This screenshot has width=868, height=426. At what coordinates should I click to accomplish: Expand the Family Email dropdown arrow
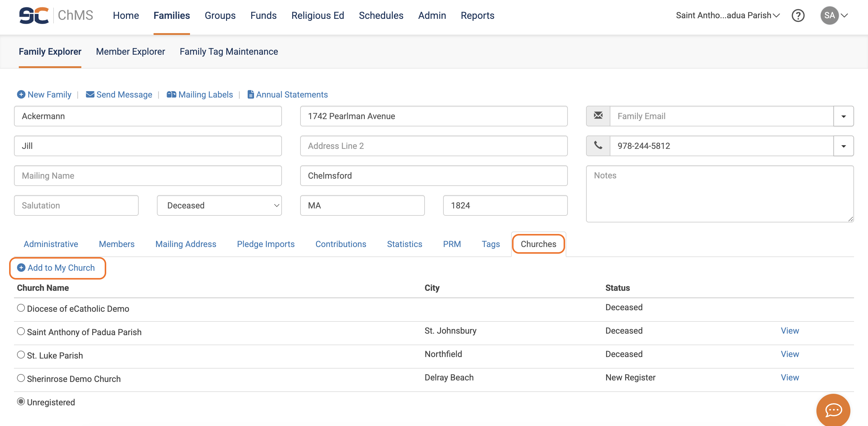coord(843,116)
